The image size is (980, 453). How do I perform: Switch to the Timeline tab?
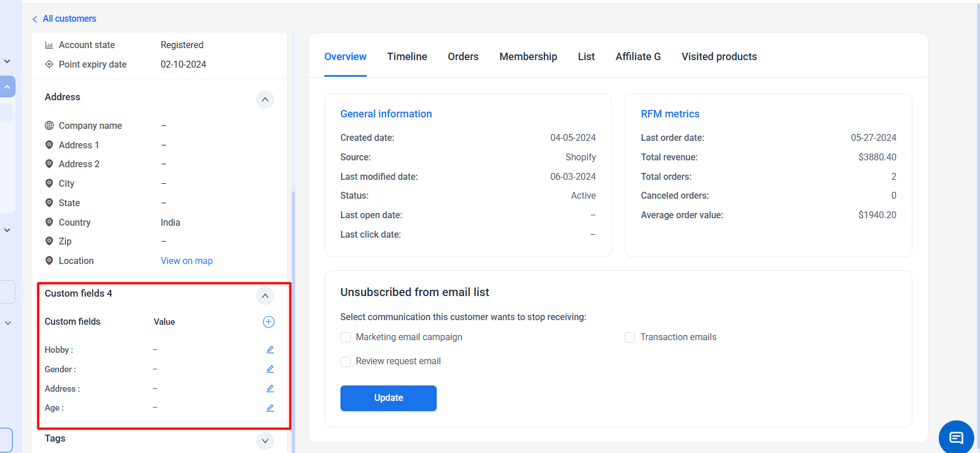click(x=407, y=57)
